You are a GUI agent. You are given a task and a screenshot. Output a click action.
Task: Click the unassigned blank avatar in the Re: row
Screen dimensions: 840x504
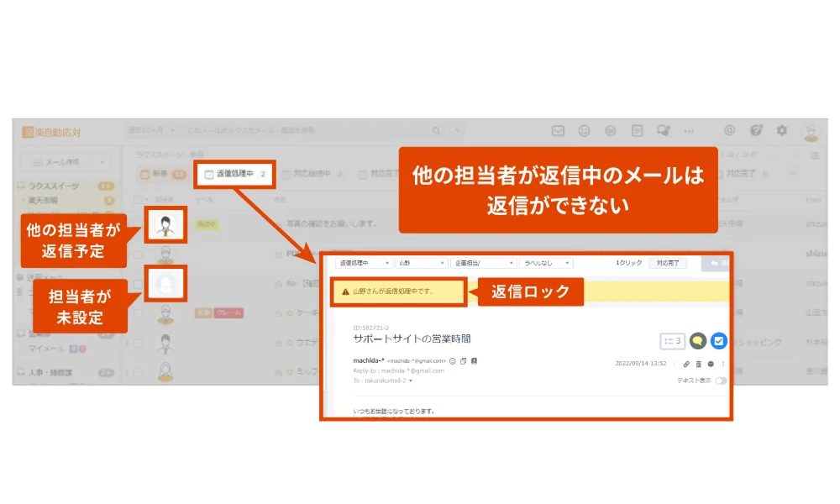coord(165,284)
